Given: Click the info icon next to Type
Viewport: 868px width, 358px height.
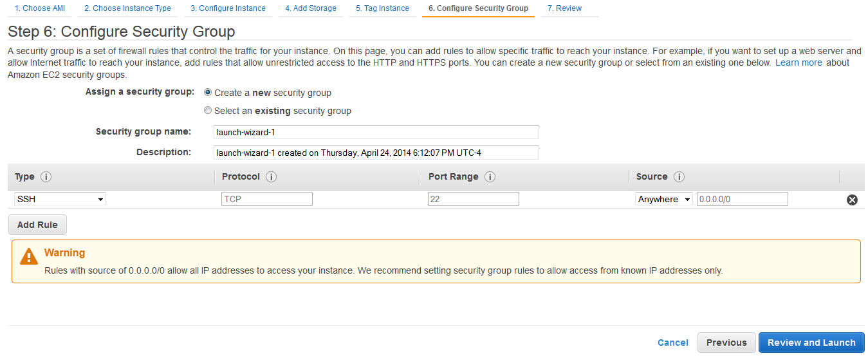Looking at the screenshot, I should pos(46,177).
